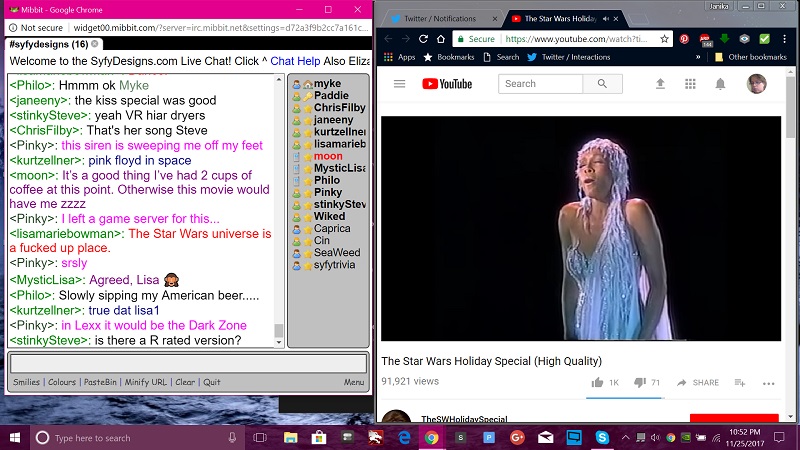Click chat scrollbar down arrow
Image resolution: width=800 pixels, height=450 pixels.
coord(279,343)
